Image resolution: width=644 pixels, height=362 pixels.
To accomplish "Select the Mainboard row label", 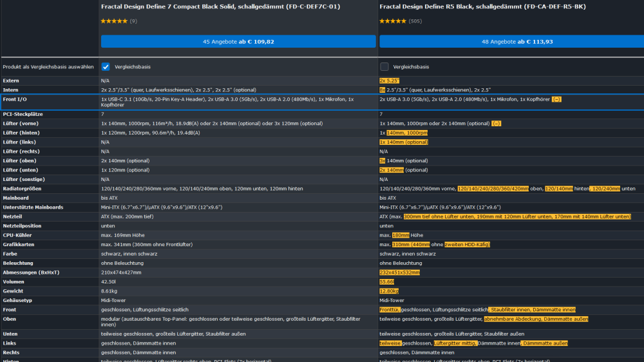I will [x=15, y=198].
